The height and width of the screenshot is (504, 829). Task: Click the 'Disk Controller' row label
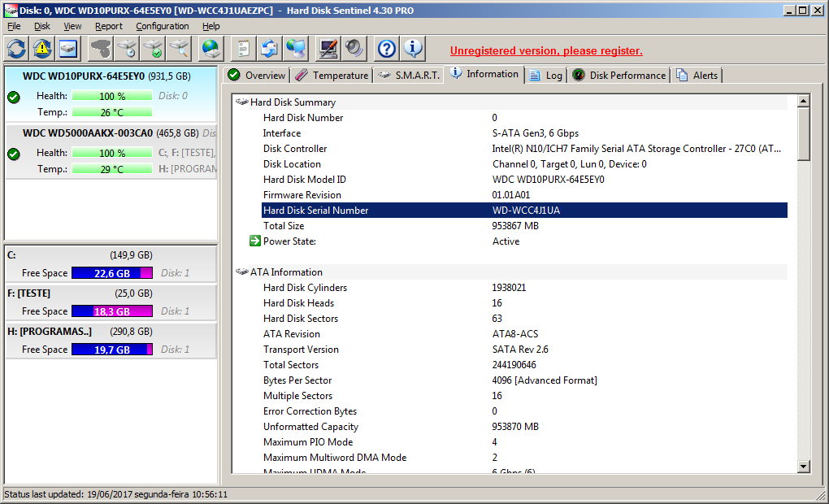point(295,149)
